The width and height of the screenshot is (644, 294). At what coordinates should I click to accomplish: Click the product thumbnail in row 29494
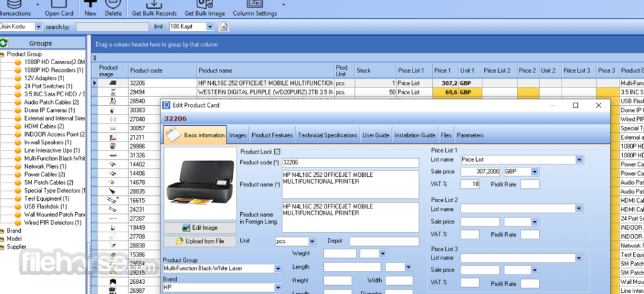[x=113, y=92]
